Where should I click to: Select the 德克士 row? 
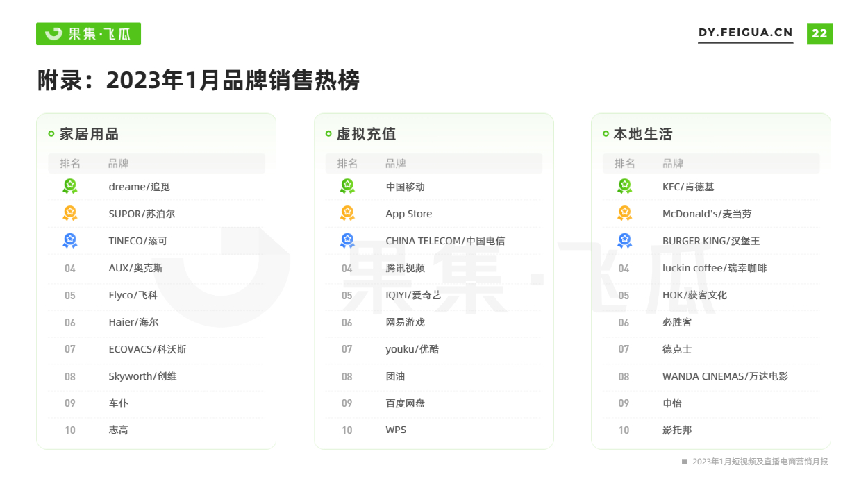711,349
